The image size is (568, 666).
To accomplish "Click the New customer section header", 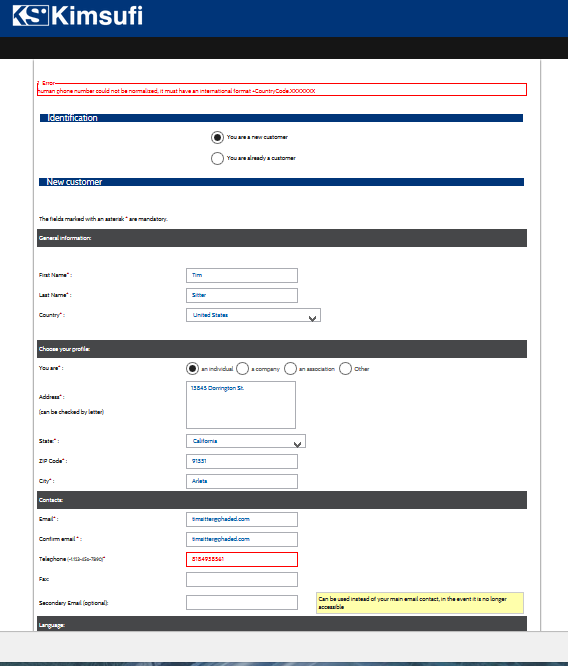I will coord(281,182).
